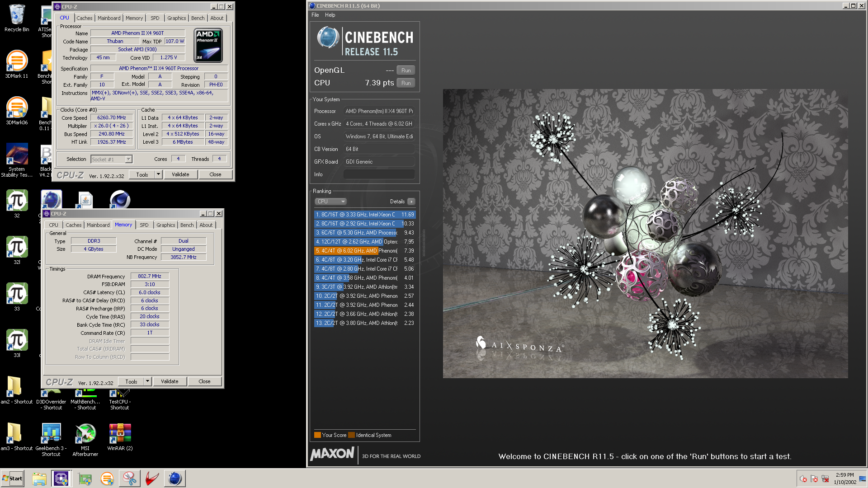The height and width of the screenshot is (488, 868).
Task: Open Socket #1 selection dropdown
Action: [128, 159]
